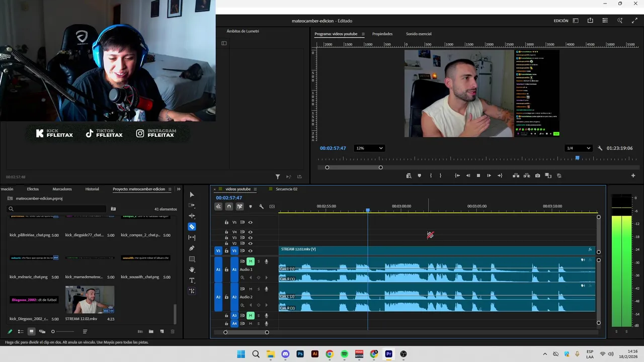Image resolution: width=644 pixels, height=362 pixels.
Task: Select the Selection tool arrow
Action: 192,195
